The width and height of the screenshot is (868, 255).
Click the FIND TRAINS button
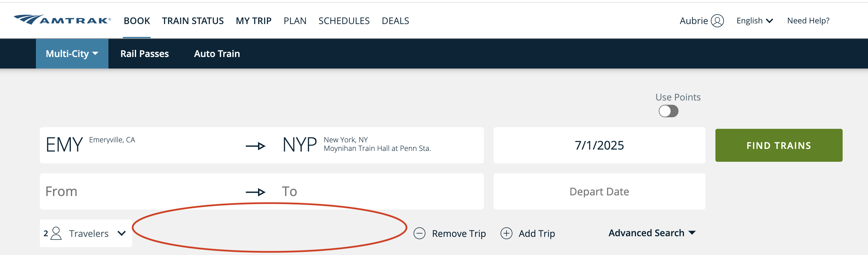pos(779,145)
